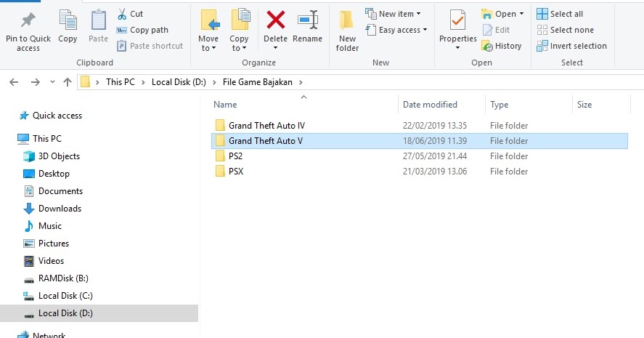Click File Game Bajakan breadcrumb
Image resolution: width=644 pixels, height=338 pixels.
pos(258,82)
